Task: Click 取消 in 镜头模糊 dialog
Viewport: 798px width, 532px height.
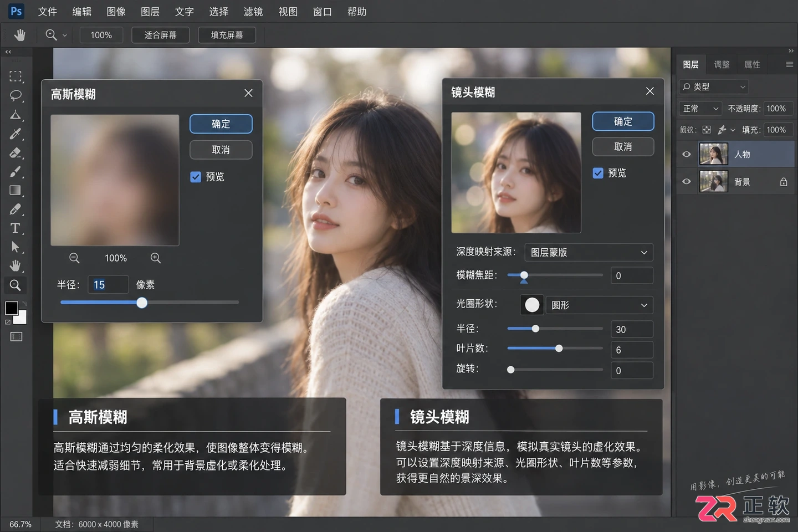Action: [x=623, y=147]
